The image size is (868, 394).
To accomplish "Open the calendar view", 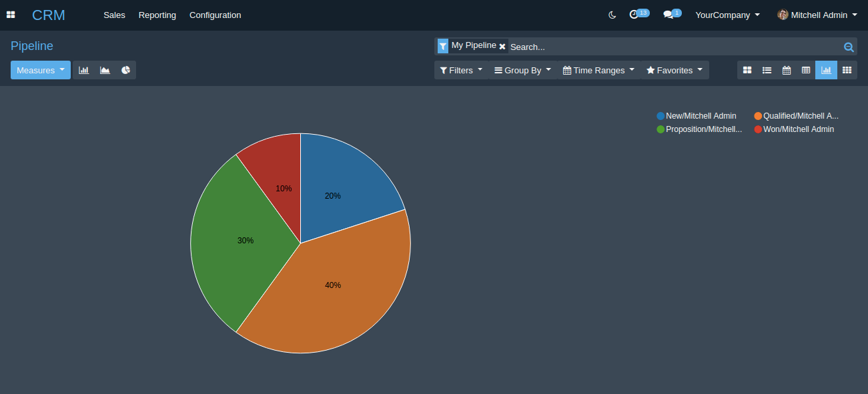I will [787, 70].
